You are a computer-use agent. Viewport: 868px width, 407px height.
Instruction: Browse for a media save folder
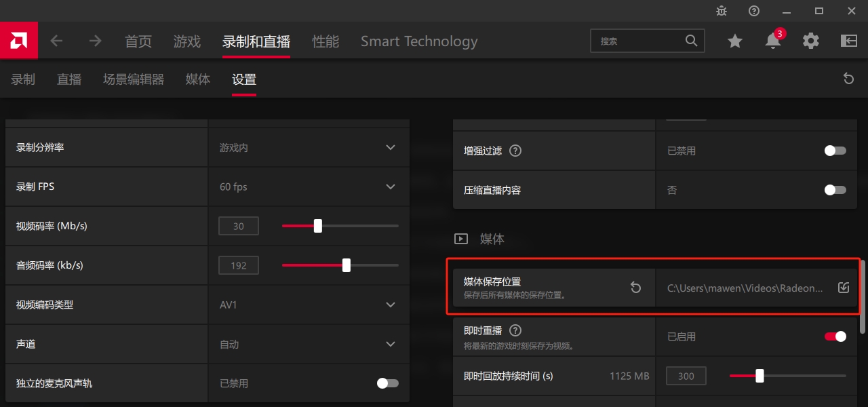coord(843,288)
